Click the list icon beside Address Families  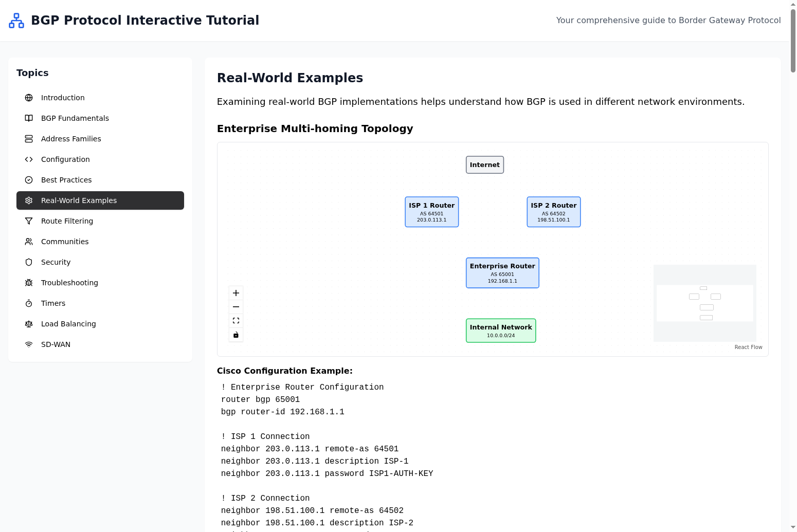29,139
